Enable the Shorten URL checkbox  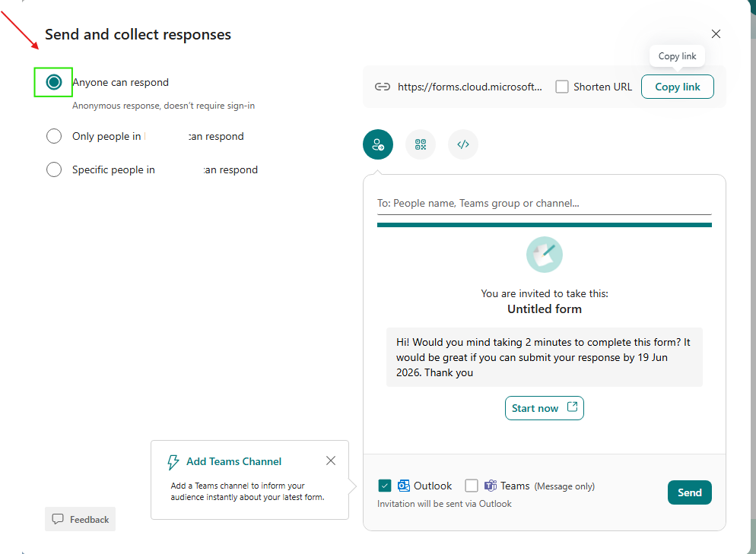(x=562, y=87)
